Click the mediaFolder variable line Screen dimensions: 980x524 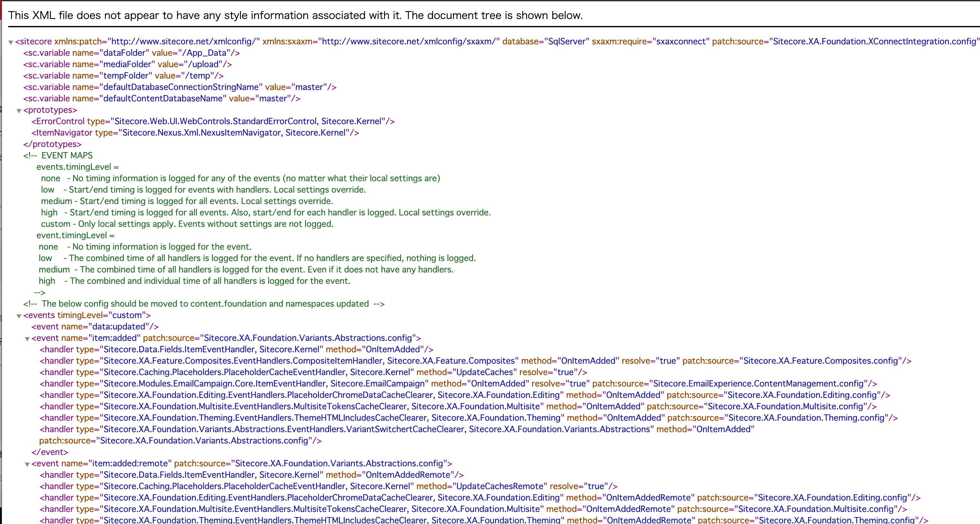pyautogui.click(x=128, y=64)
